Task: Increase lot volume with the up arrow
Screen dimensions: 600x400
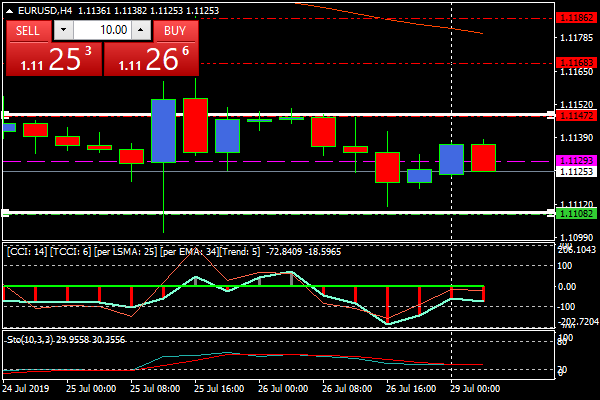Action: (x=139, y=30)
